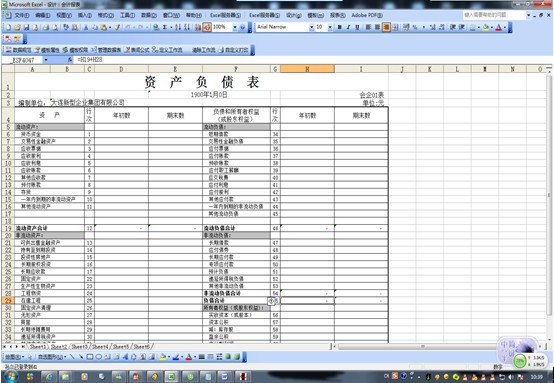Click the Sort Ascending icon
The height and width of the screenshot is (383, 554).
click(178, 27)
